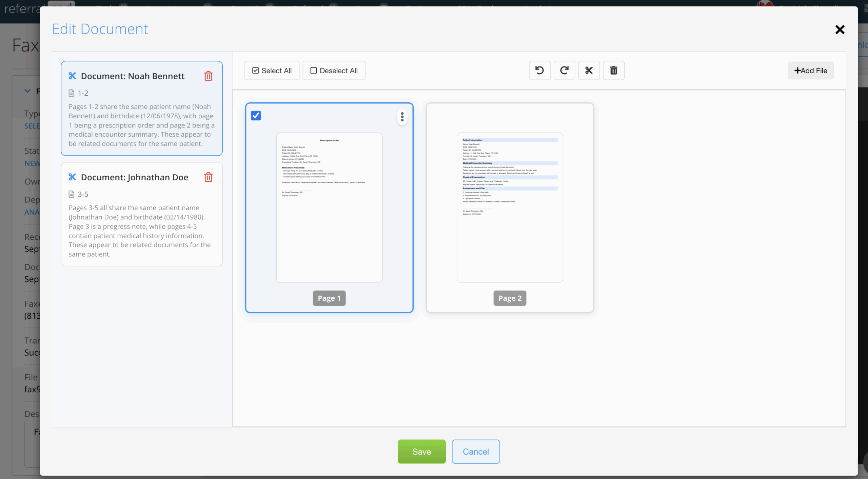868x479 pixels.
Task: Delete the Noah Bennett document
Action: [208, 76]
